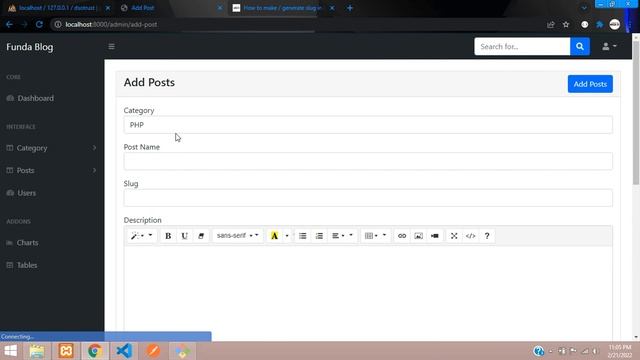Open a new browser tab
The image size is (640, 360).
(x=350, y=8)
